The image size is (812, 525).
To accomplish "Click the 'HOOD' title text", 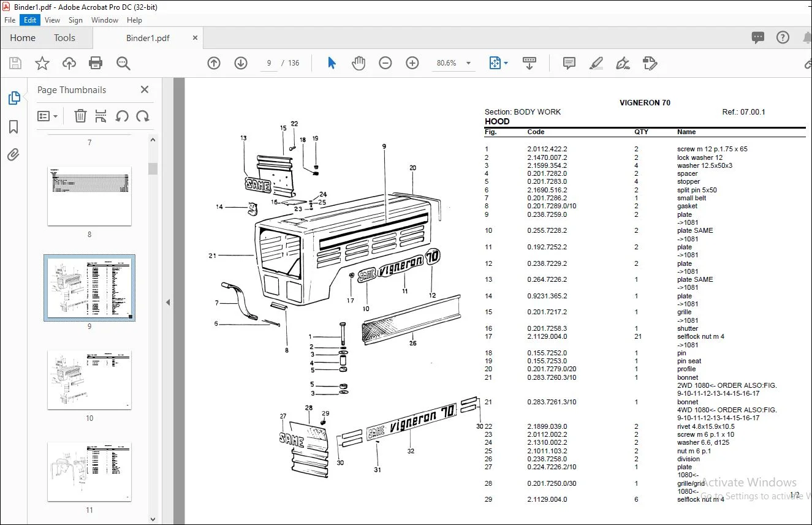I will click(x=497, y=121).
